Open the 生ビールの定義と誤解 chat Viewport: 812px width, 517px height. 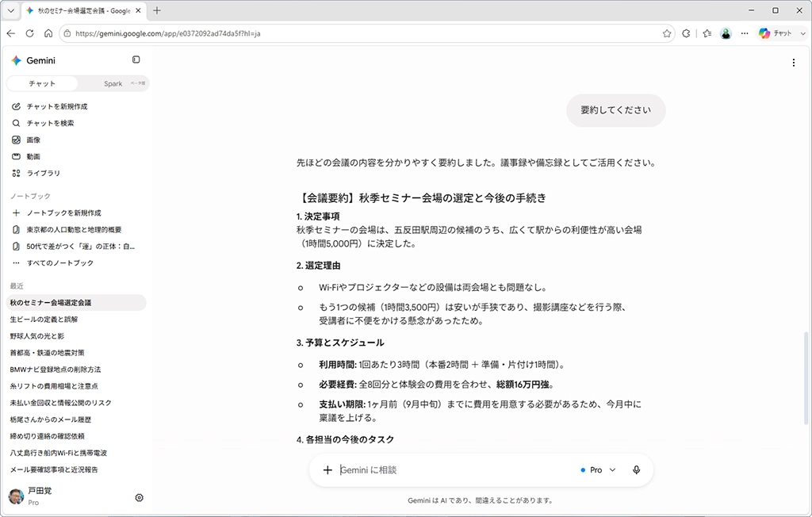pos(44,319)
